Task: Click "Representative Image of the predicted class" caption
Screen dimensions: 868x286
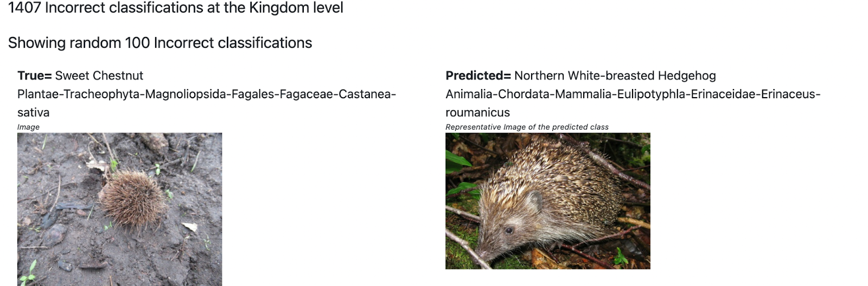Action: tap(527, 127)
